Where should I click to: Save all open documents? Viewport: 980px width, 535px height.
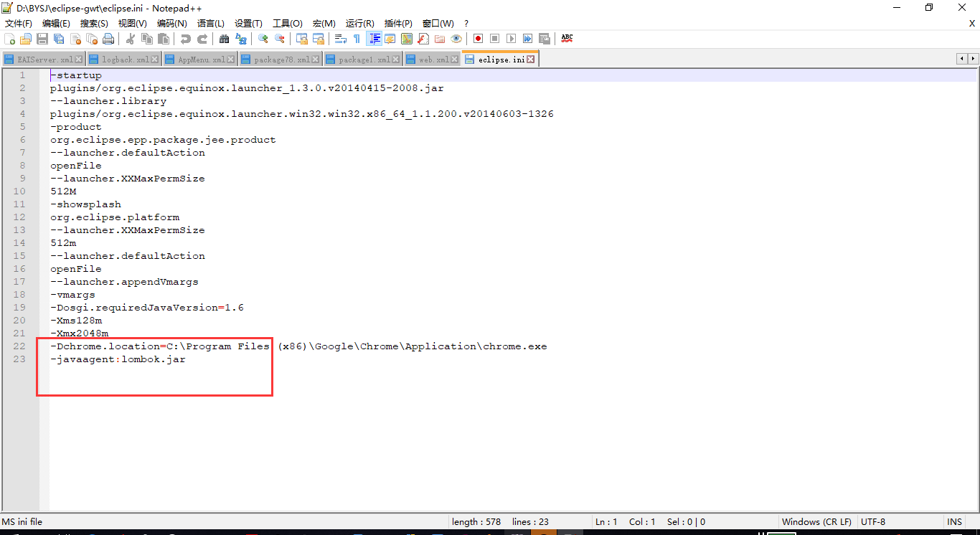[x=58, y=38]
